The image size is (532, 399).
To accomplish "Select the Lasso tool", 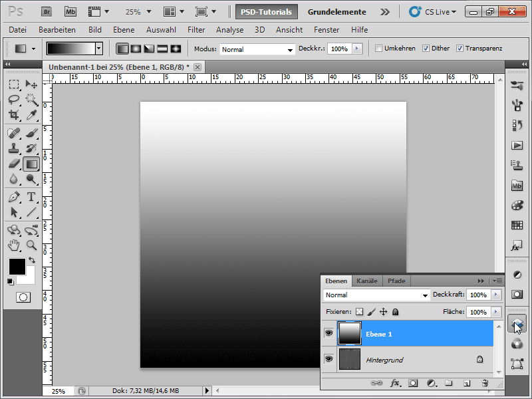I will tap(14, 99).
